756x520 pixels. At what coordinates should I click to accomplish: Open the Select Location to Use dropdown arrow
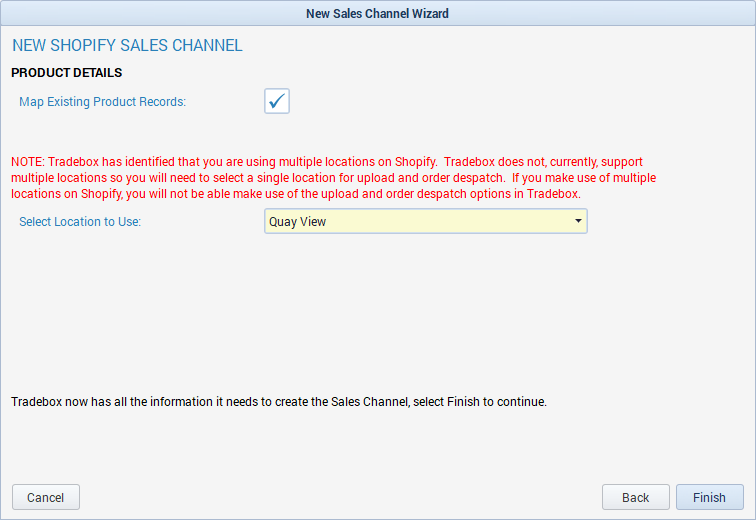coord(578,221)
